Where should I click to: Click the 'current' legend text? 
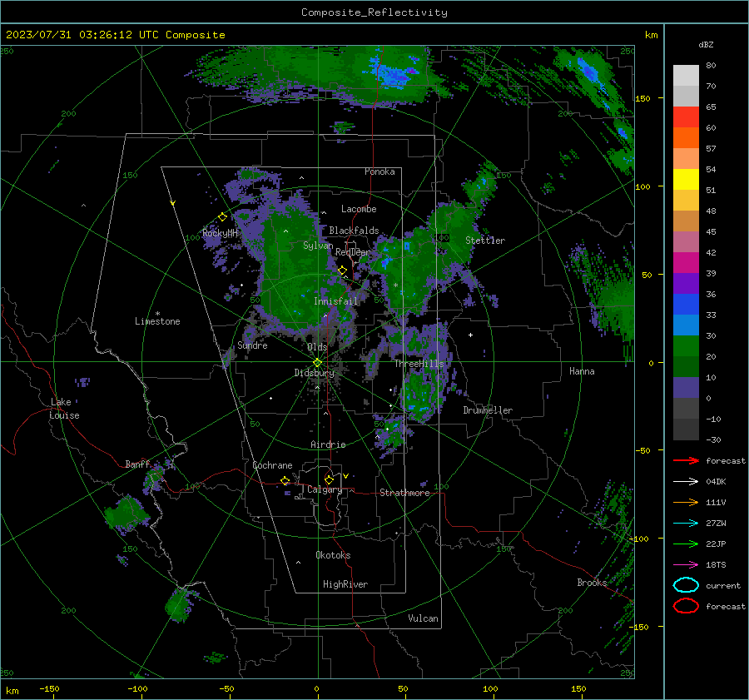[x=723, y=585]
